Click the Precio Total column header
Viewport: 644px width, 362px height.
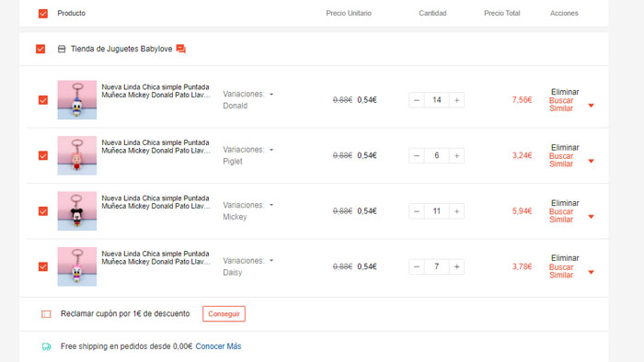[x=502, y=13]
